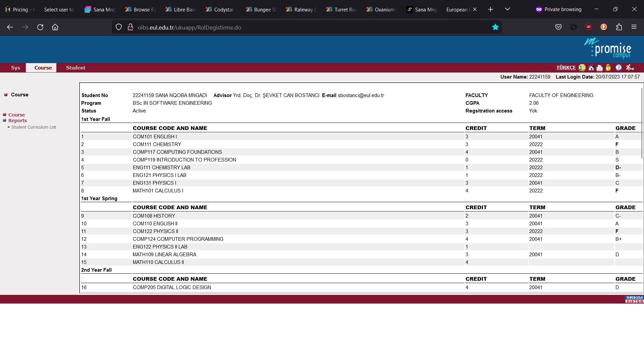Switch to the Codystar tab
Viewport: 644px width, 362px height.
221,9
